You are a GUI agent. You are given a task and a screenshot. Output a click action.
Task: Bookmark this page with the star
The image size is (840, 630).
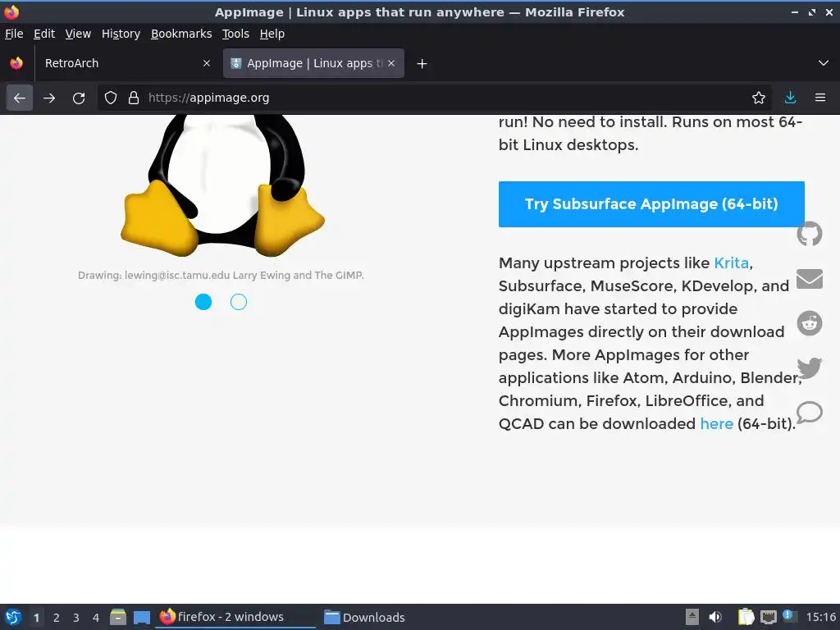(759, 98)
